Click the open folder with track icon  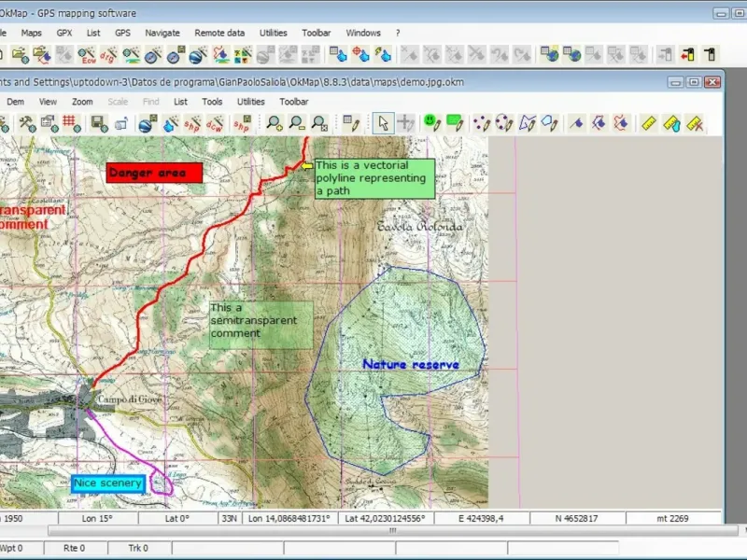(42, 55)
